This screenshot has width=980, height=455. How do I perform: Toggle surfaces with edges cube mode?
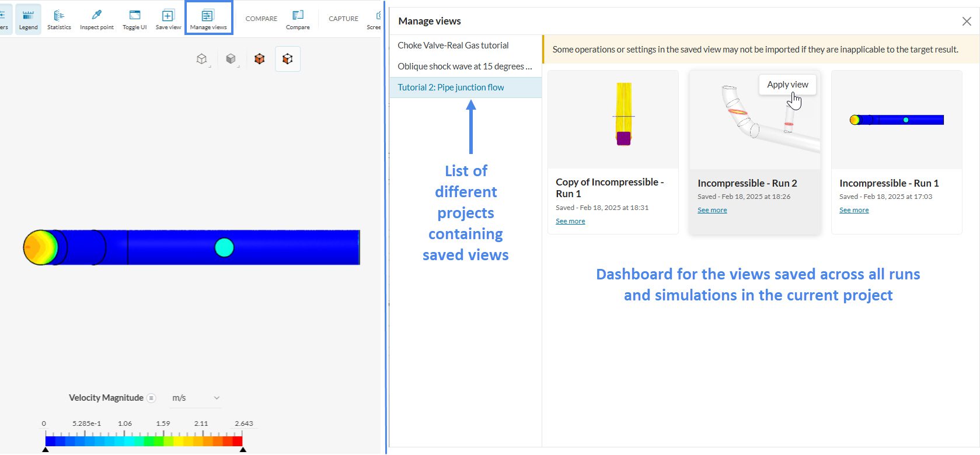288,59
